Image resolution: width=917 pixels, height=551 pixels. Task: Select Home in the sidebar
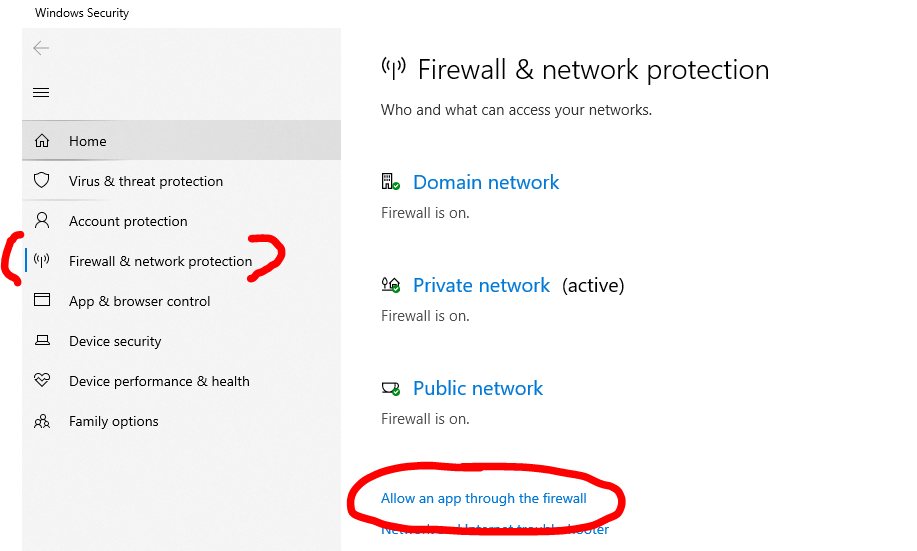pos(88,141)
